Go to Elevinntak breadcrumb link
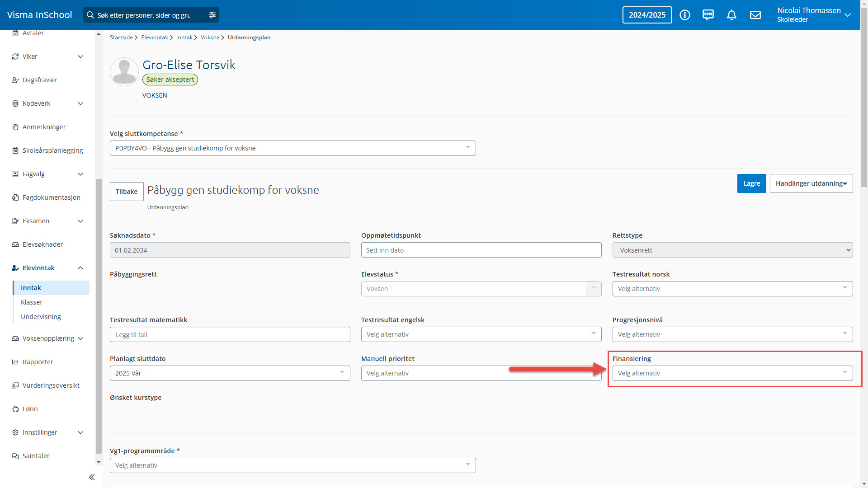Viewport: 868px width, 488px height. tap(154, 38)
